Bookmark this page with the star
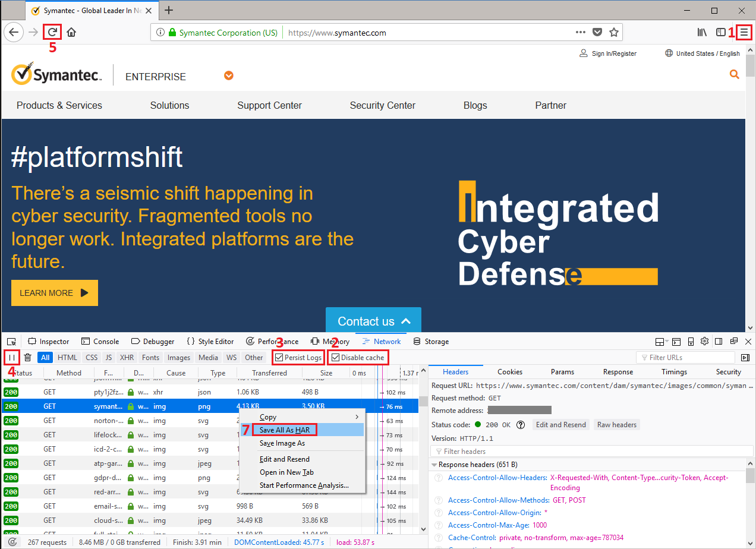The image size is (756, 549). [614, 33]
